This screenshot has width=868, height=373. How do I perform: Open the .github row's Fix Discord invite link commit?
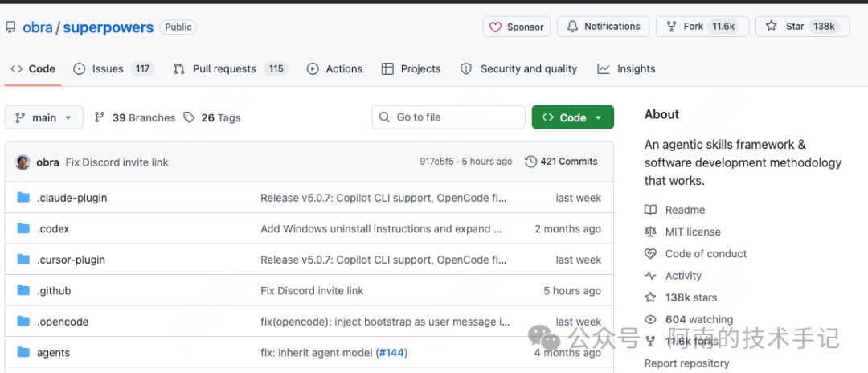click(312, 290)
